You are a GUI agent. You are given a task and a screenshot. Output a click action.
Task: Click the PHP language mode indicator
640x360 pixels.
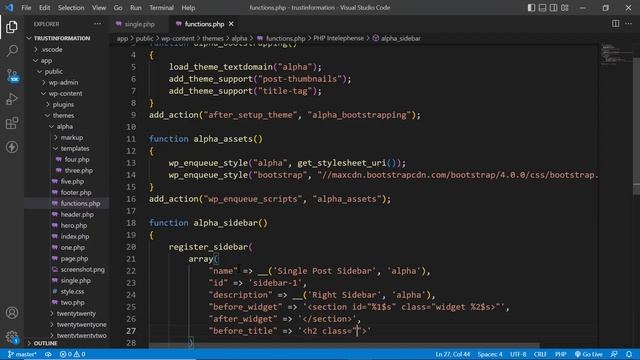pyautogui.click(x=560, y=354)
